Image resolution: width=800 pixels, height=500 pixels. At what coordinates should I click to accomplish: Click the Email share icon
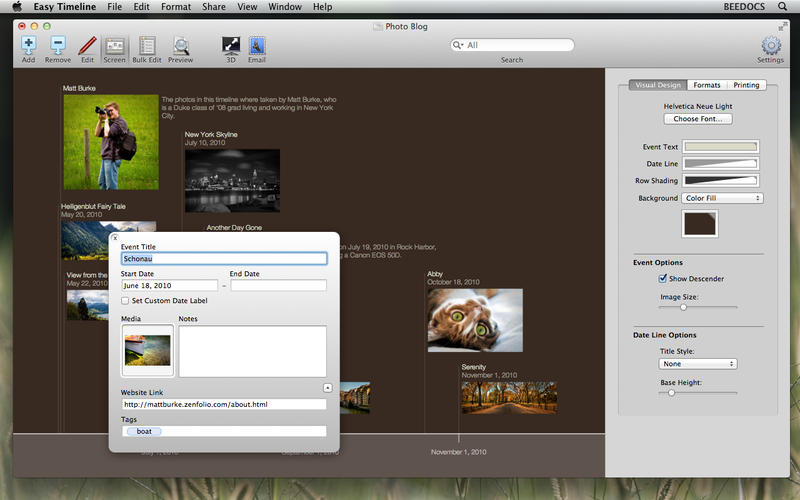pyautogui.click(x=257, y=46)
